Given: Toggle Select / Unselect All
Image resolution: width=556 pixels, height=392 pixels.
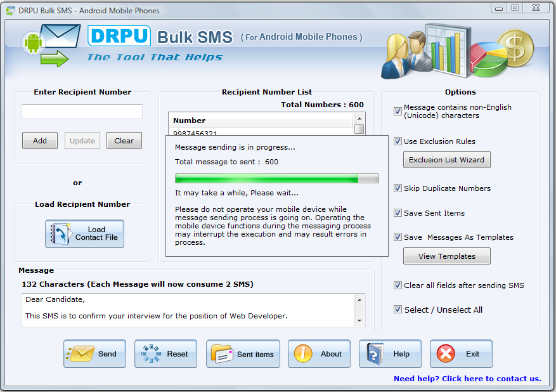Looking at the screenshot, I should [x=398, y=309].
